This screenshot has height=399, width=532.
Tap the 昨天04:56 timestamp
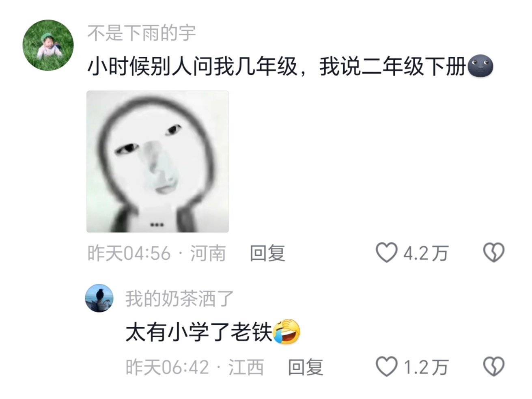pos(129,253)
